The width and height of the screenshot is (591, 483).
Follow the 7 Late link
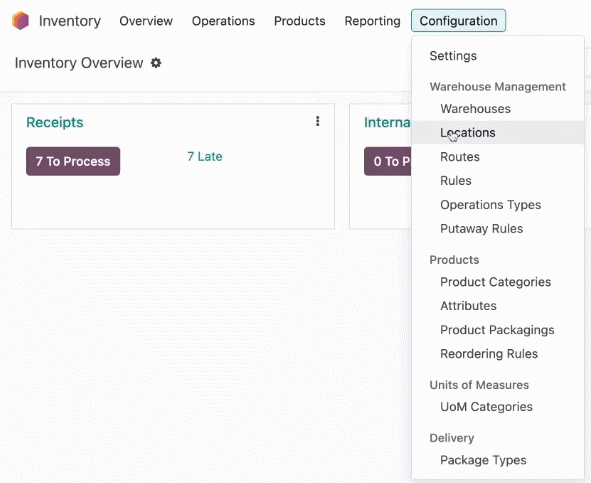pyautogui.click(x=205, y=156)
